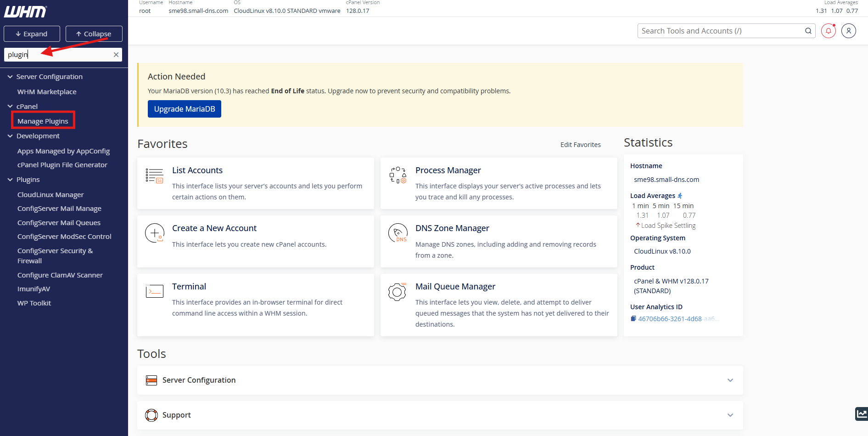Open Apps Managed by AppConfig
Viewport: 868px width, 436px height.
click(x=63, y=151)
